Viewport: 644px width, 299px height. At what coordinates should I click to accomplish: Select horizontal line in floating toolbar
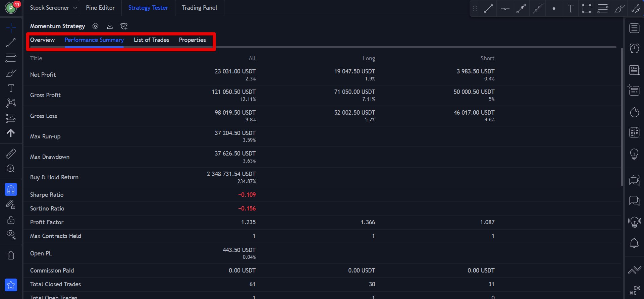505,9
